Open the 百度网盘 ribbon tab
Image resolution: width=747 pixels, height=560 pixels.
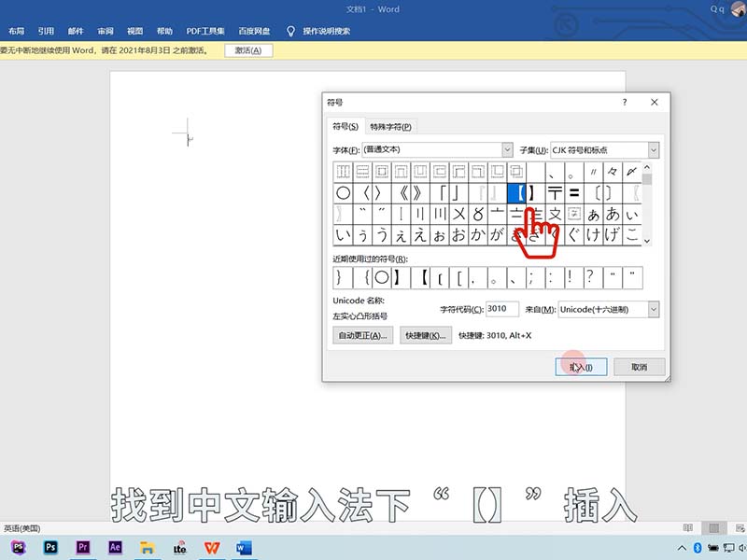[x=254, y=32]
